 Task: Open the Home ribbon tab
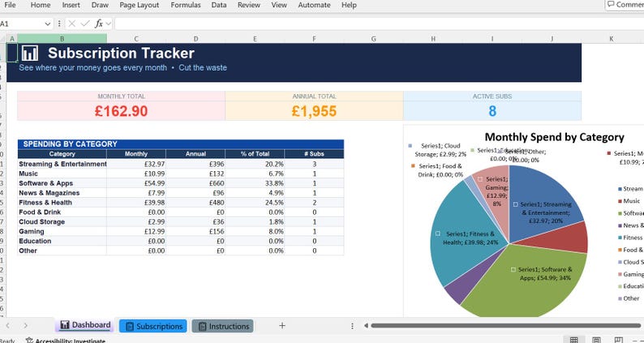click(x=41, y=5)
